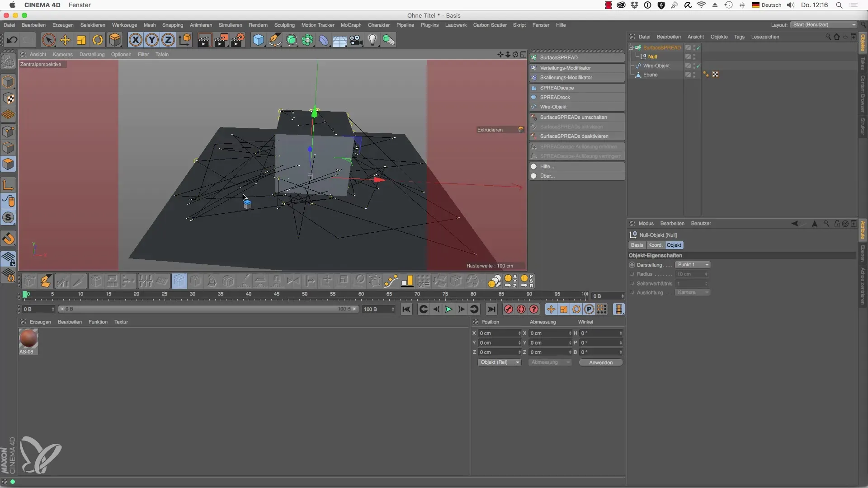Switch to the Koord. tab
Image resolution: width=868 pixels, height=488 pixels.
655,245
